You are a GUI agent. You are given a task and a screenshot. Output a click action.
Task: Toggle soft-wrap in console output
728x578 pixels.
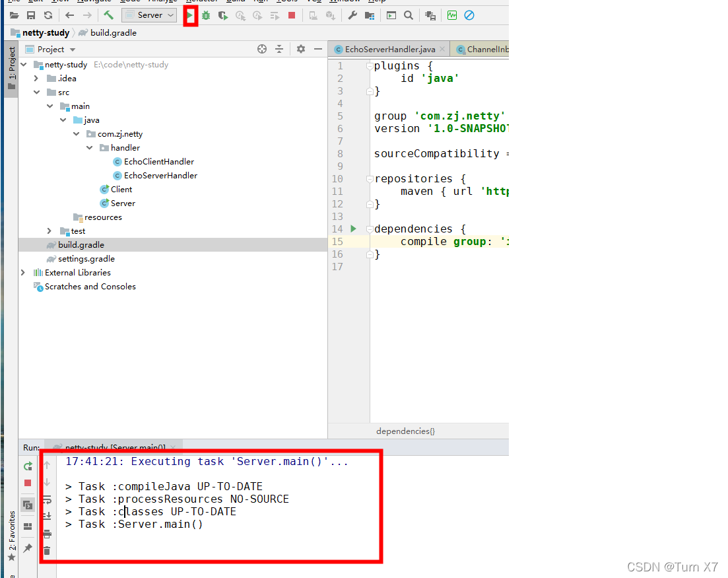pos(47,500)
